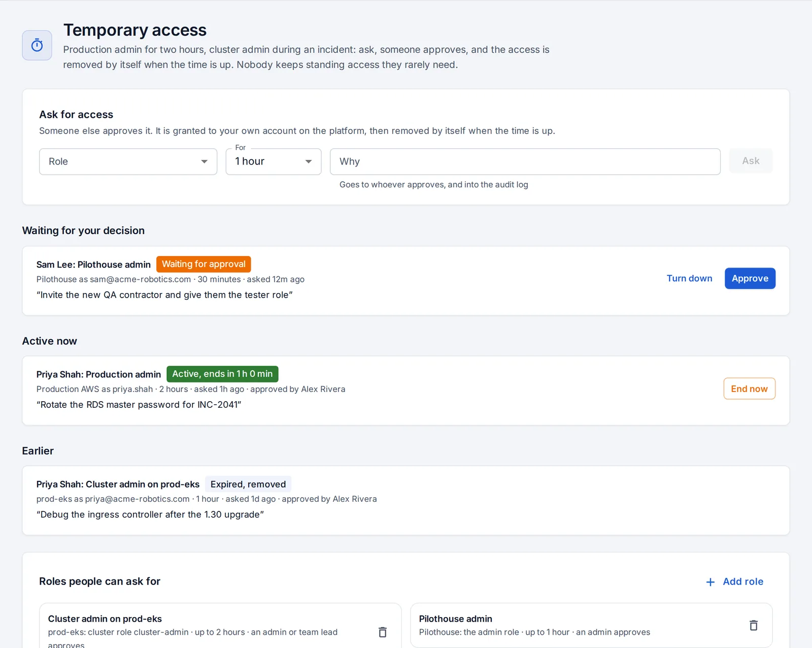This screenshot has height=648, width=812.
Task: Click the Waiting for your decision heading
Action: (83, 231)
